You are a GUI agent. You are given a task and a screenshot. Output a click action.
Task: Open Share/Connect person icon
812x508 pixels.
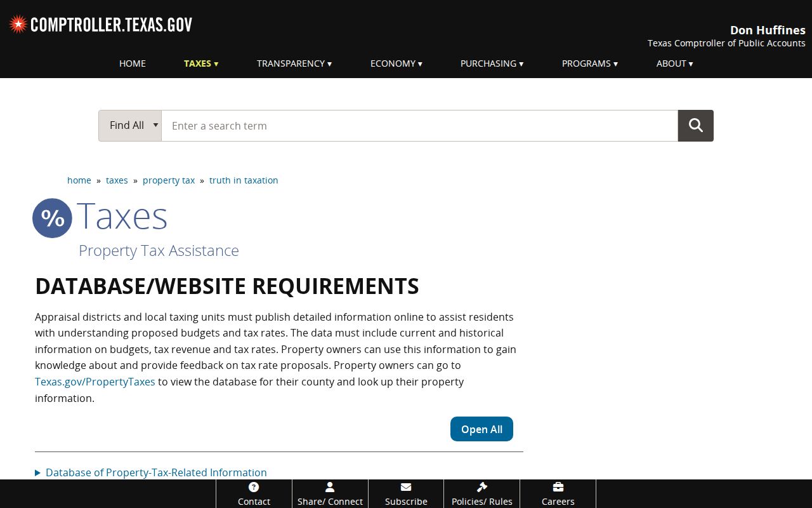pos(330,487)
